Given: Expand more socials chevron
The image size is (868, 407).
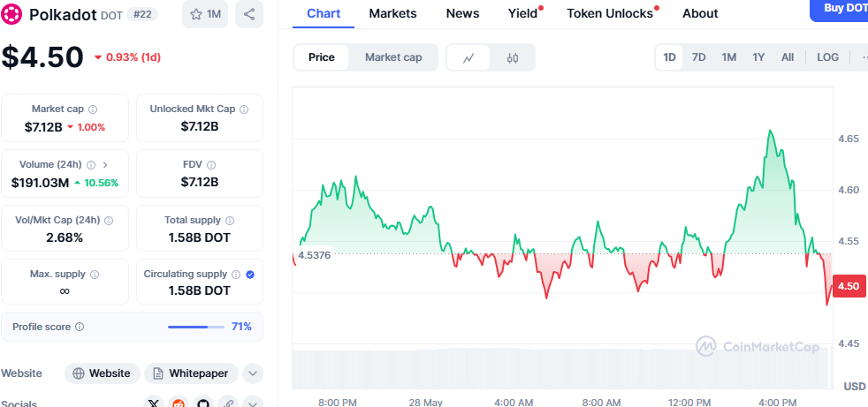Looking at the screenshot, I should pos(253,403).
